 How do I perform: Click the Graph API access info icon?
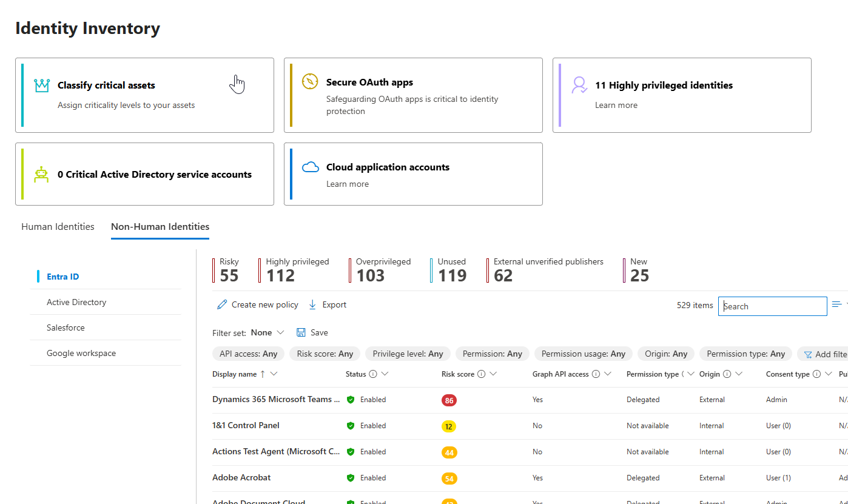tap(596, 374)
